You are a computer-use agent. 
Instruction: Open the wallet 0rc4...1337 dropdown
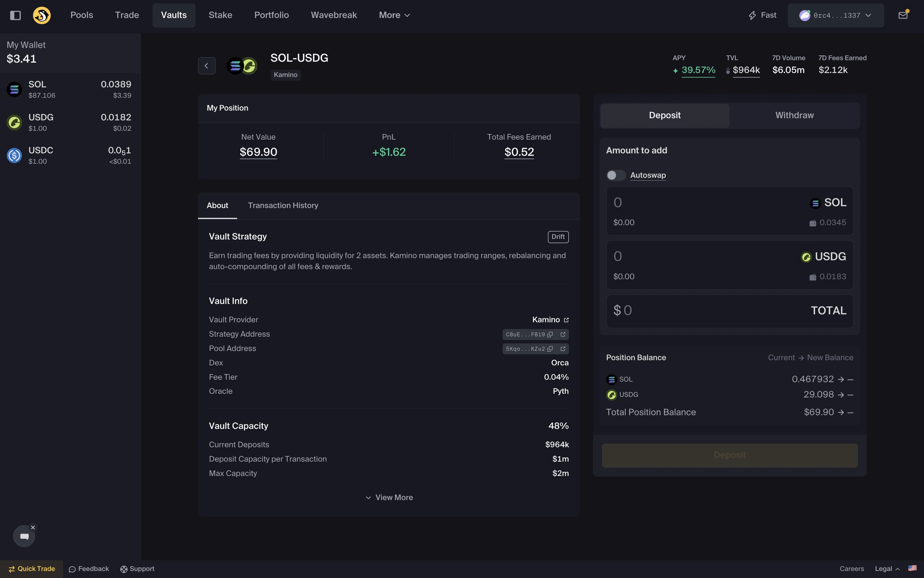click(836, 15)
